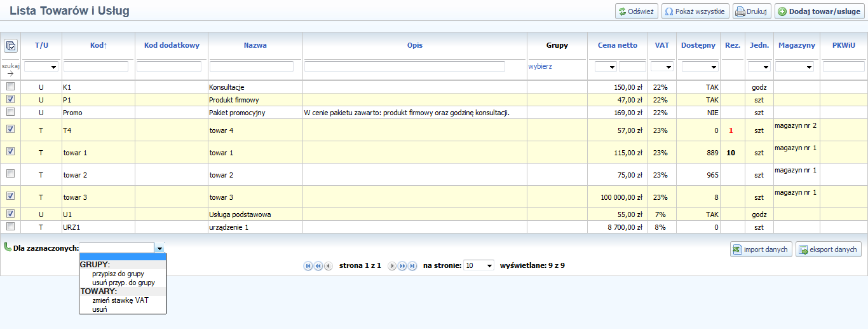
Task: Click the previous page arrow icon
Action: click(x=328, y=266)
